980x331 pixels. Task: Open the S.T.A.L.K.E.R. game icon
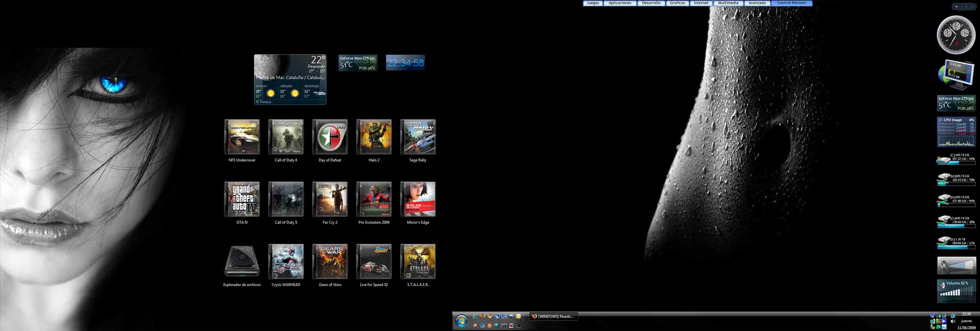[418, 262]
